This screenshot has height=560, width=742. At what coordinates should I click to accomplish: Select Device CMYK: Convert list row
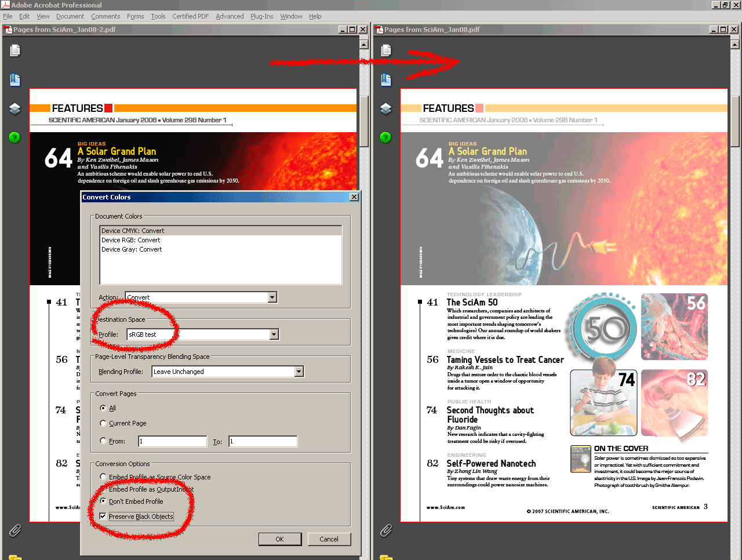pos(221,231)
